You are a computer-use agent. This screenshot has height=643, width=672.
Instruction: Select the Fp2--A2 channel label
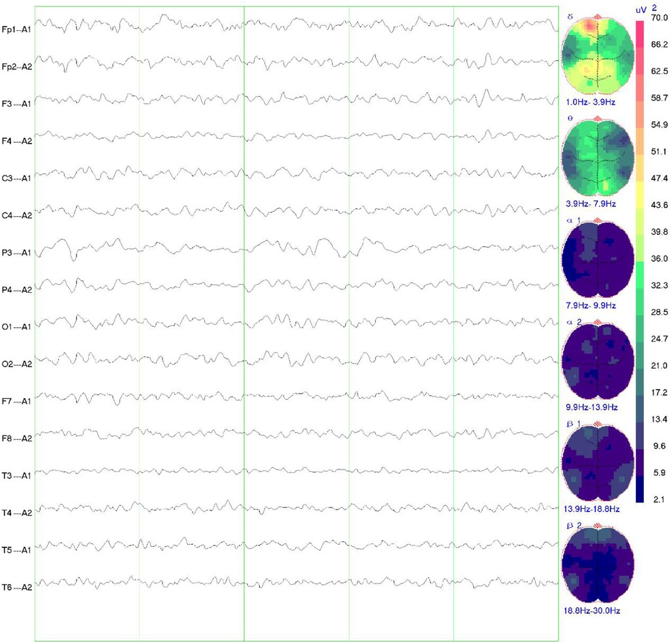[16, 67]
